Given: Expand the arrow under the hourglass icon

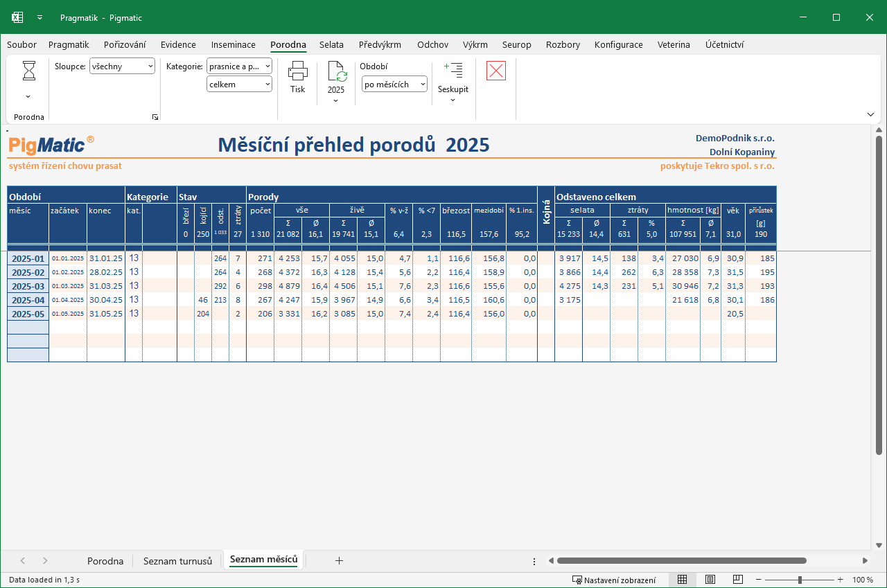Looking at the screenshot, I should point(28,97).
